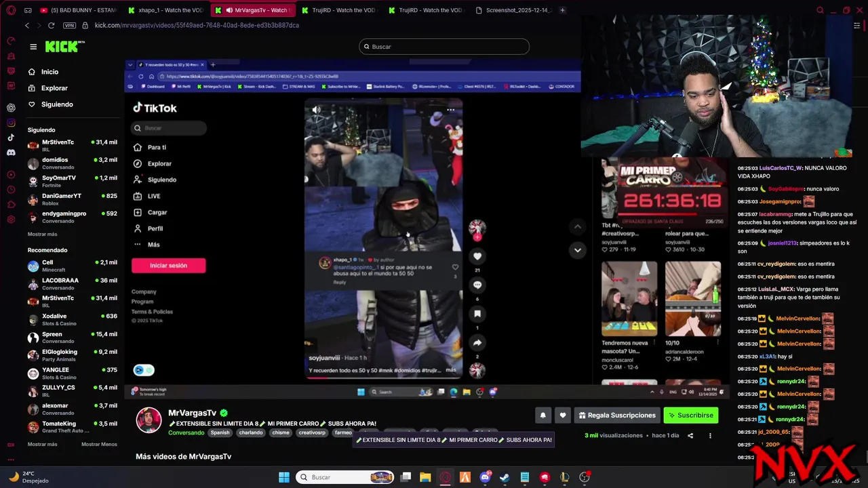Open video more options kebab menu
This screenshot has height=488, width=868.
(x=710, y=436)
